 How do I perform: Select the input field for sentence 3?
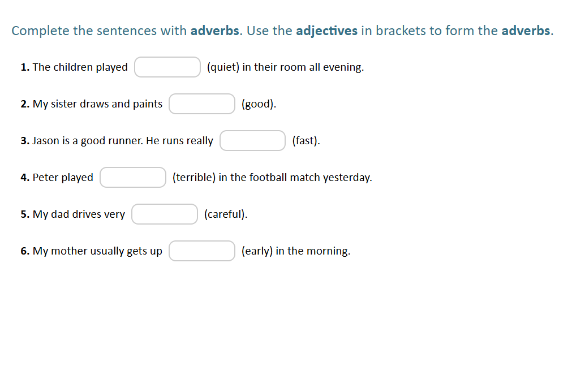coord(252,140)
